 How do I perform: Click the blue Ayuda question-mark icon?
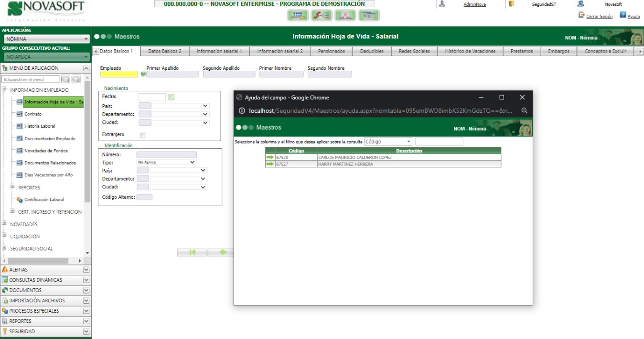(623, 15)
